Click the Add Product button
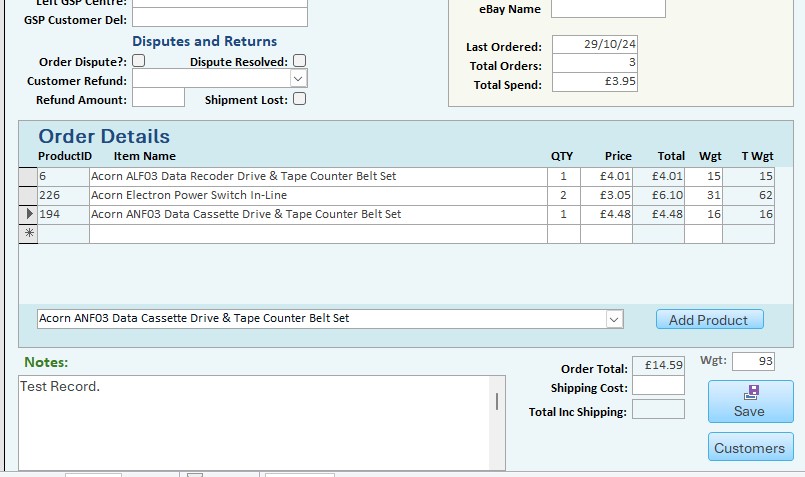Viewport: 805px width, 477px height. point(709,320)
